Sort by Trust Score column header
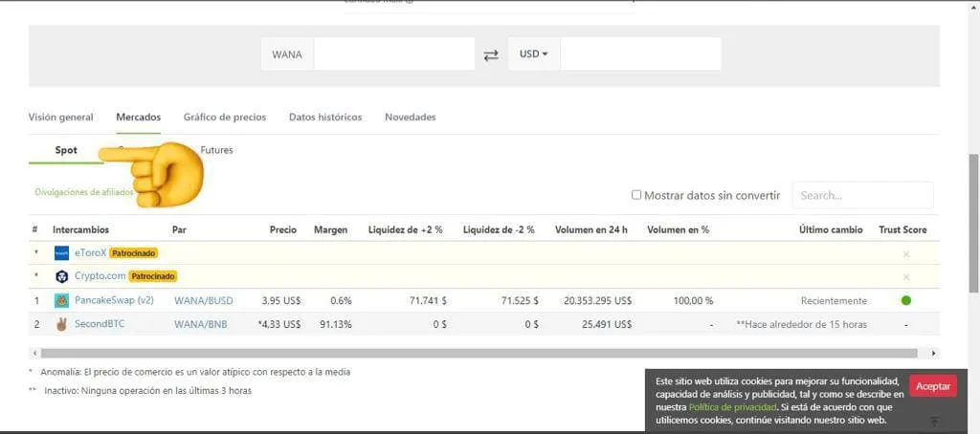980x434 pixels. [902, 229]
